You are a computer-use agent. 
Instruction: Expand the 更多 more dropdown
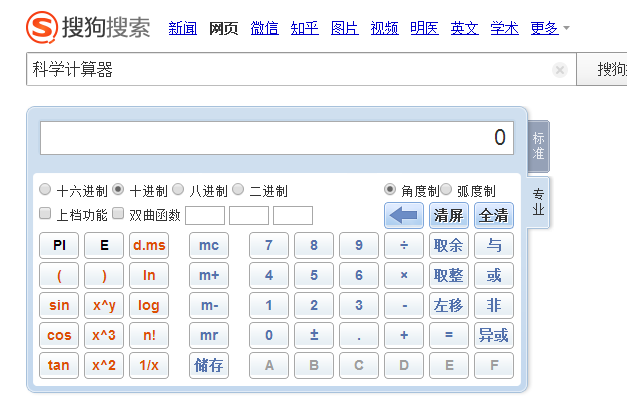(549, 28)
